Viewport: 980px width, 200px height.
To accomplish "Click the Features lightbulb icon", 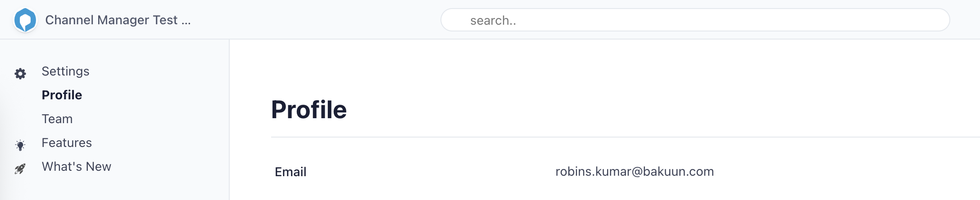I will pos(20,145).
